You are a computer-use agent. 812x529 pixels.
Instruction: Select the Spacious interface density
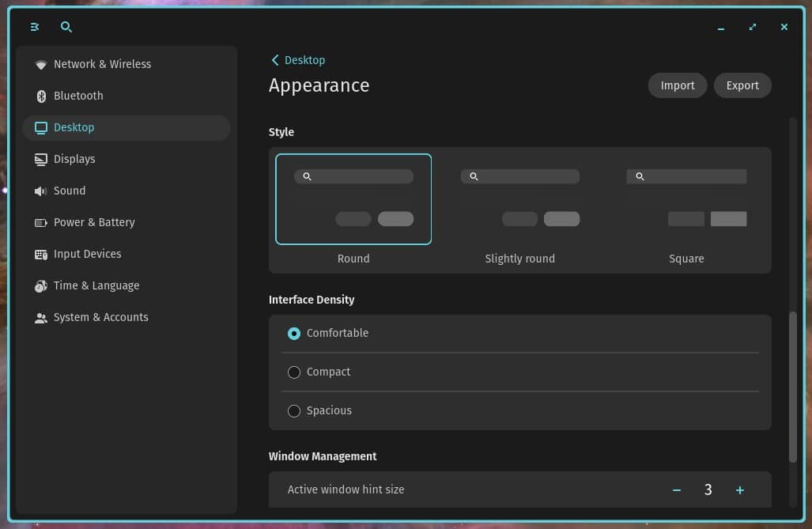[x=294, y=410]
